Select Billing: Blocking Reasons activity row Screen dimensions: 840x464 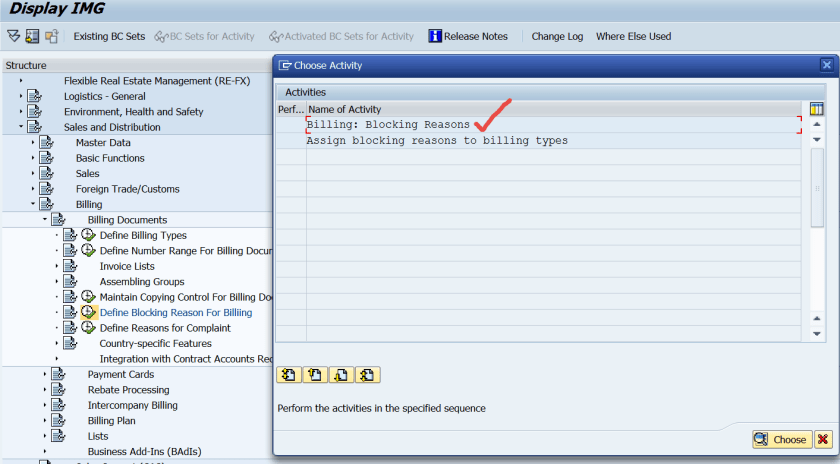[x=554, y=125]
